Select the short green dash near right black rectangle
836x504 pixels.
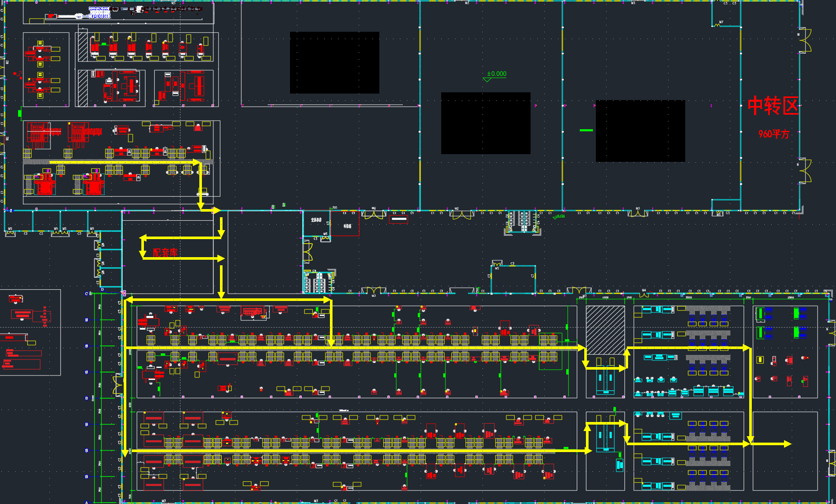pyautogui.click(x=586, y=130)
